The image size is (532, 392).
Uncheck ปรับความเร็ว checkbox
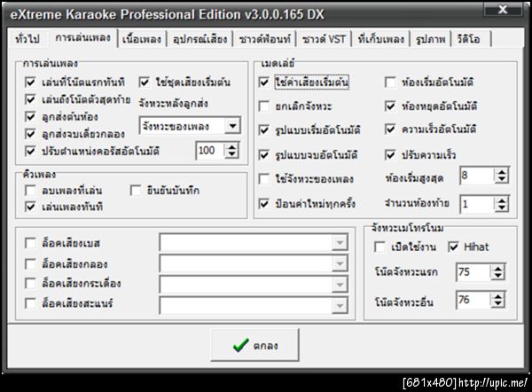click(x=390, y=155)
